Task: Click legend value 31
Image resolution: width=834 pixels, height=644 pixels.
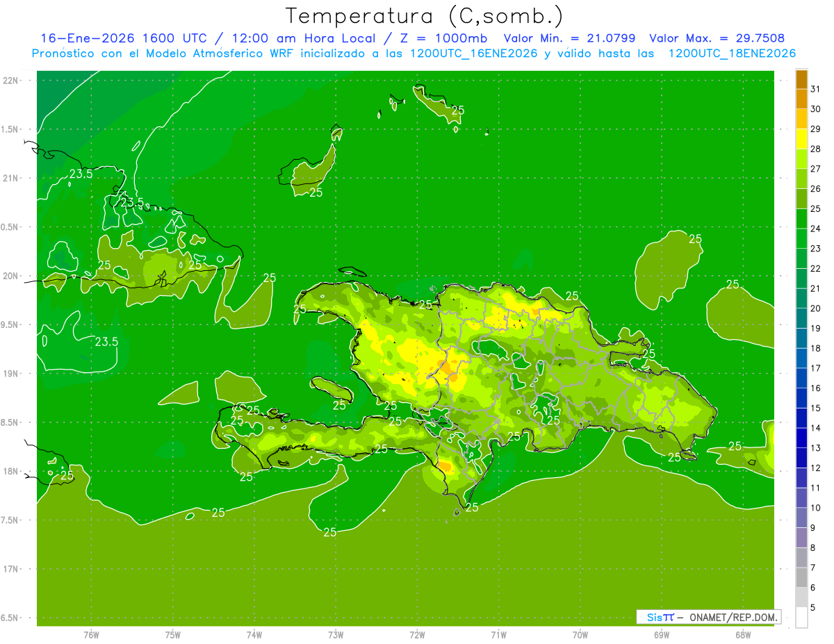Action: point(815,89)
